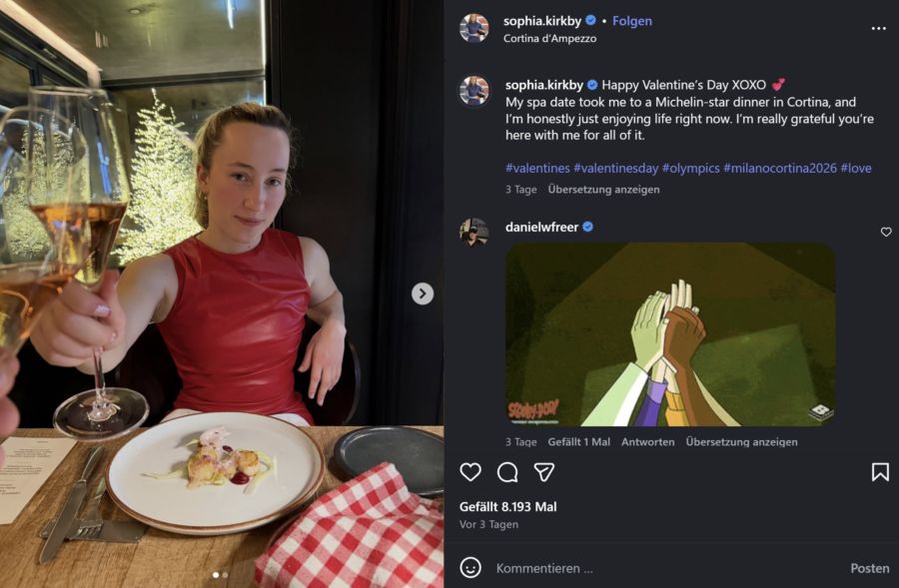The height and width of the screenshot is (588, 899).
Task: Open danielwfreer's profile avatar
Action: point(473,232)
